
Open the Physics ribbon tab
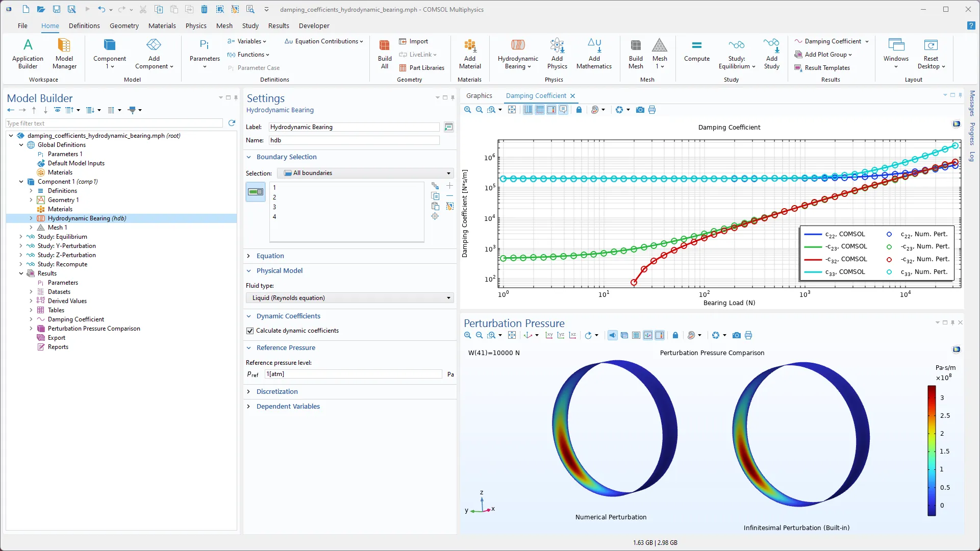[196, 26]
